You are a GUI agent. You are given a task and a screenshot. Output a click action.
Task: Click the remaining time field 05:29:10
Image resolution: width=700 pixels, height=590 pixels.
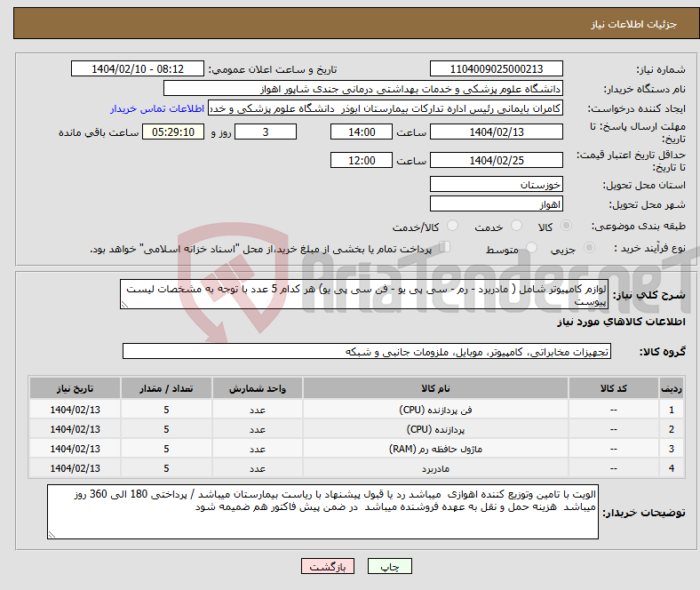(173, 132)
